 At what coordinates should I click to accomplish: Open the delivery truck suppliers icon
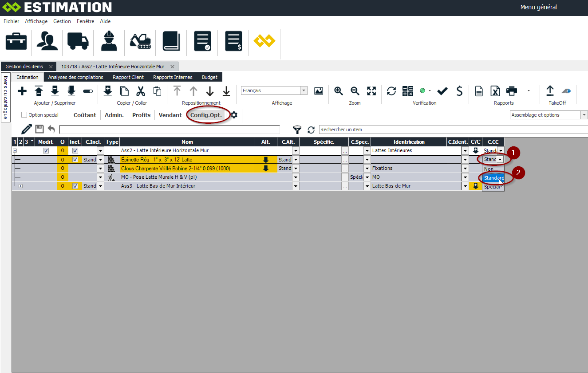(x=78, y=41)
